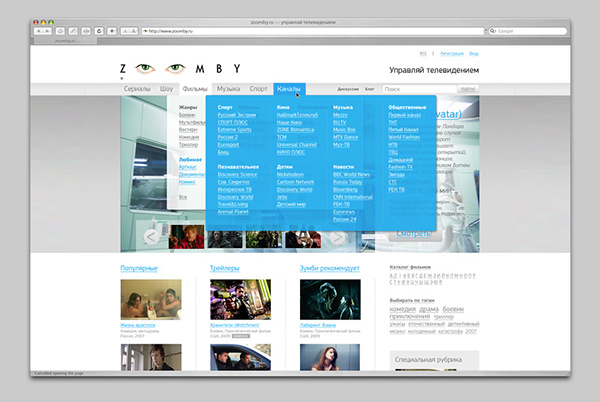Open the 'Спорт' navigation tab
The image size is (600, 402).
point(258,89)
